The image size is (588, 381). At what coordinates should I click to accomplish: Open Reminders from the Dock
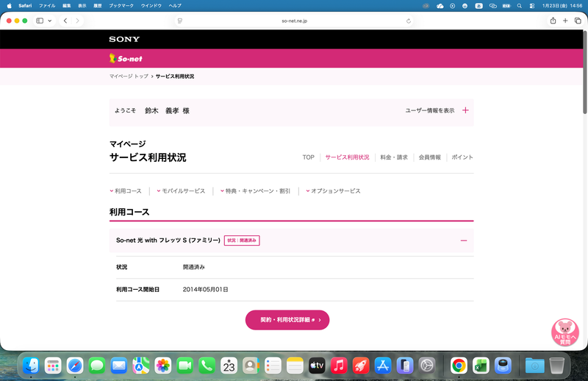[x=273, y=366]
